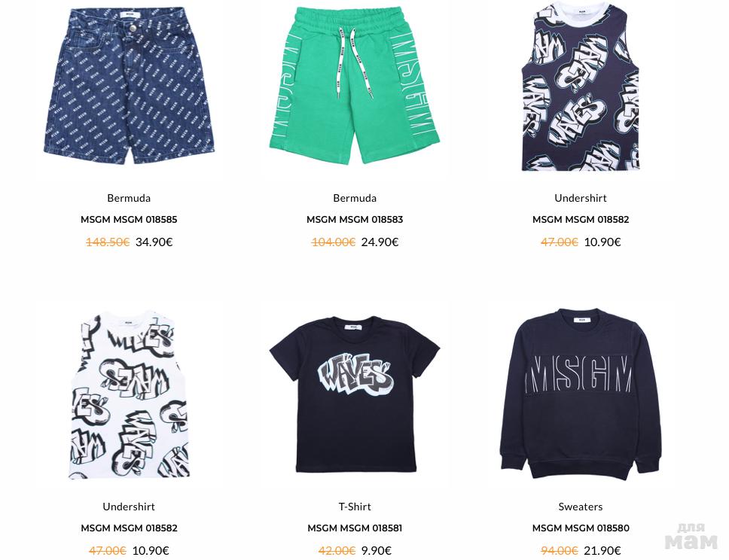Click the crossed-out 148.50€ original price
This screenshot has height=560, width=729.
[108, 242]
